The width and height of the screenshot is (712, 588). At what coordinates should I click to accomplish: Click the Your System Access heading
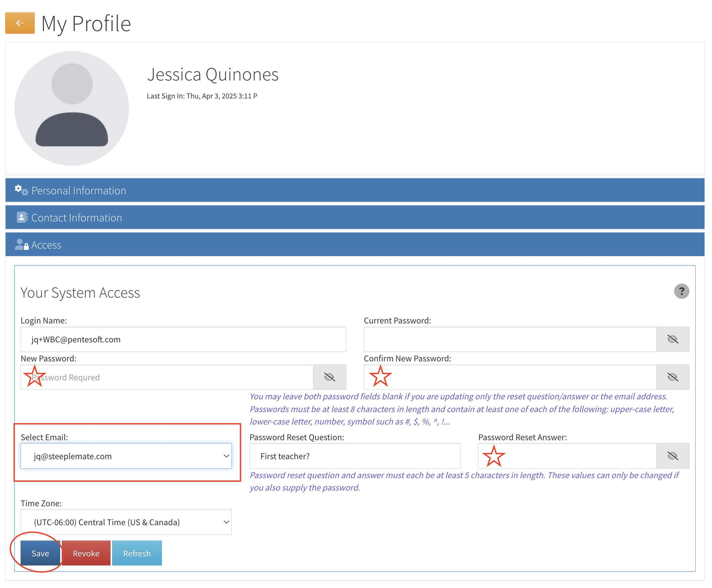pos(80,293)
